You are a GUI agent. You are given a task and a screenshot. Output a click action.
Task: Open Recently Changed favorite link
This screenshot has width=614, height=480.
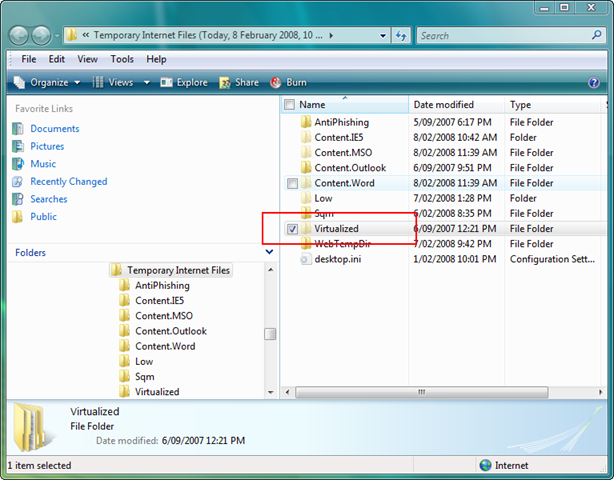click(x=68, y=182)
